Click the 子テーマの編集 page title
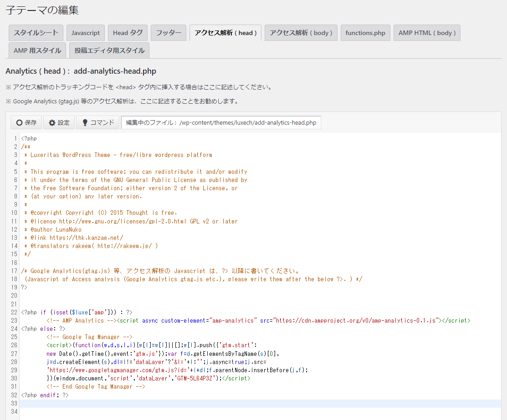This screenshot has height=420, width=507. [x=42, y=10]
